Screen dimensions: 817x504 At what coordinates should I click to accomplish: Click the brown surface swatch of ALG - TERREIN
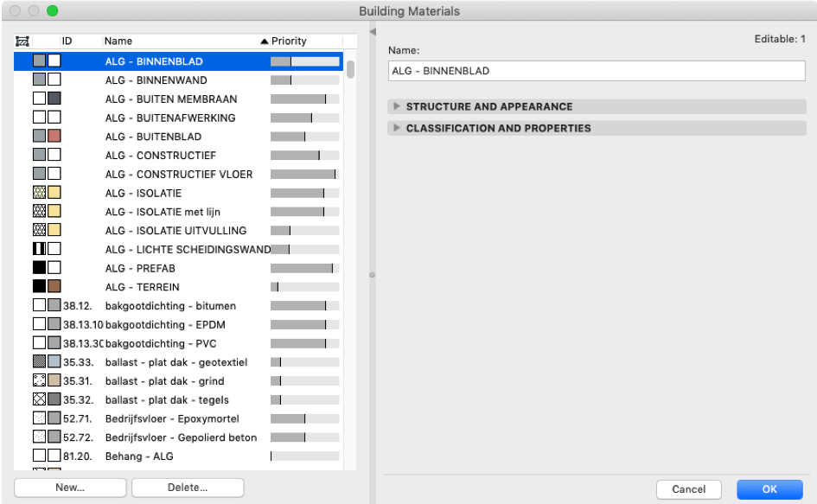pyautogui.click(x=54, y=286)
